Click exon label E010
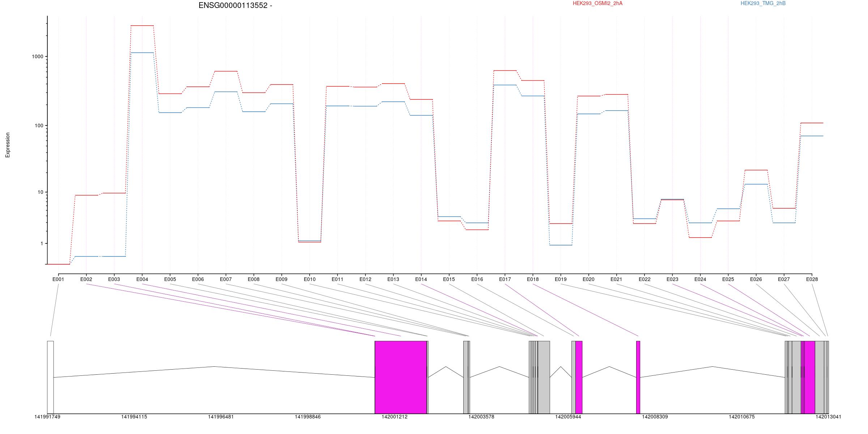Viewport: 868px width, 434px height. pyautogui.click(x=310, y=279)
